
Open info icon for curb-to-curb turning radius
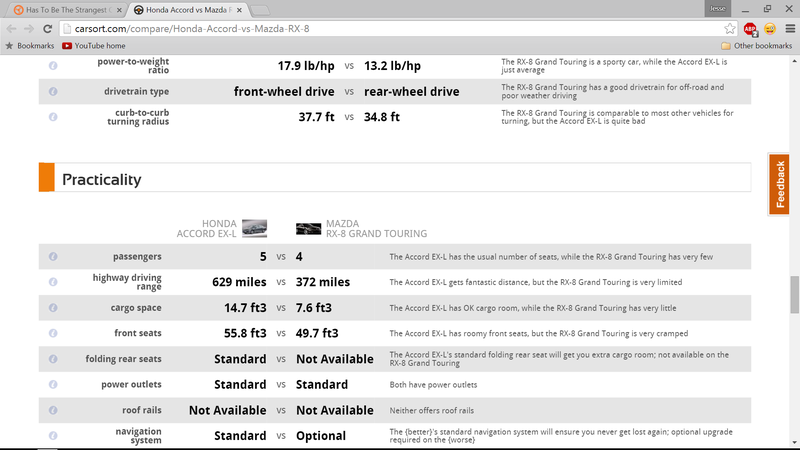[x=53, y=117]
